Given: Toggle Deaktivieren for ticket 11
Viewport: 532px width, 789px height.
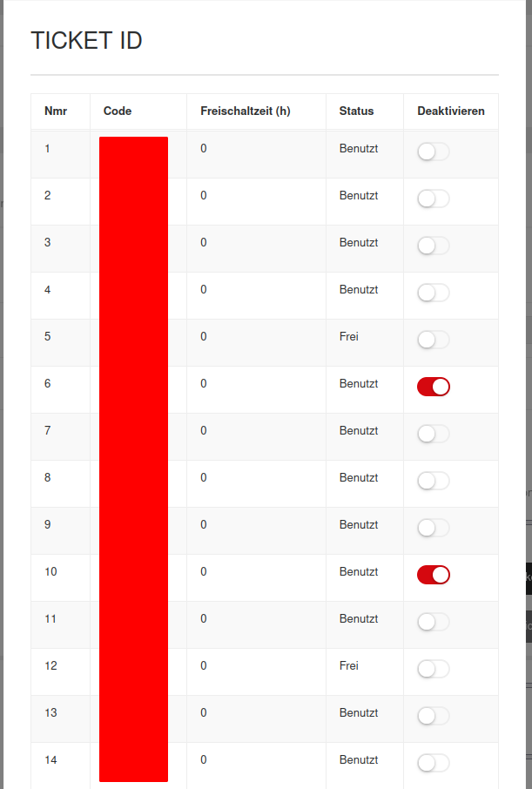Looking at the screenshot, I should [x=433, y=622].
